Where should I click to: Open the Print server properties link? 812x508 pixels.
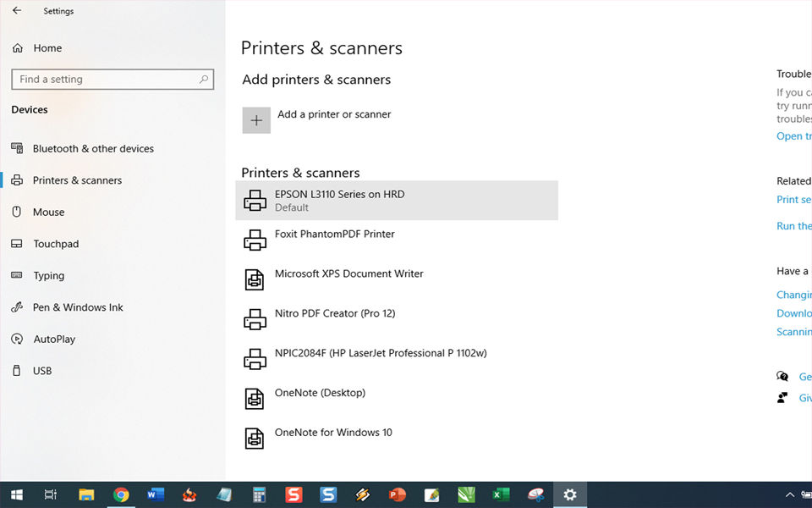pyautogui.click(x=793, y=199)
